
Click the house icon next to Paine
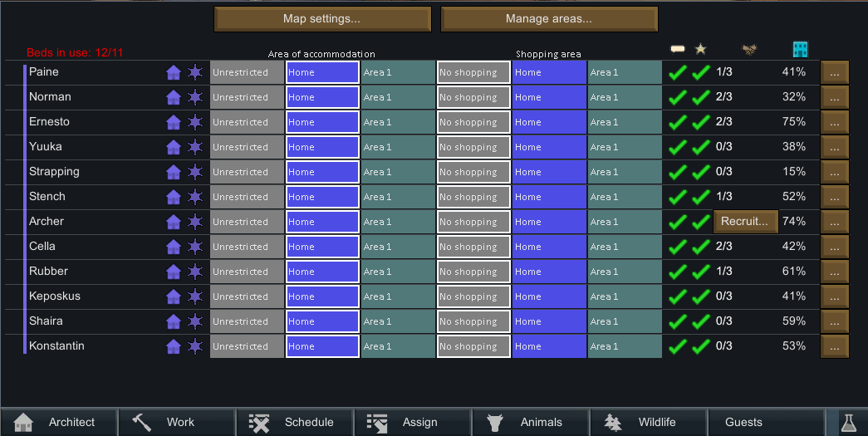click(x=174, y=72)
